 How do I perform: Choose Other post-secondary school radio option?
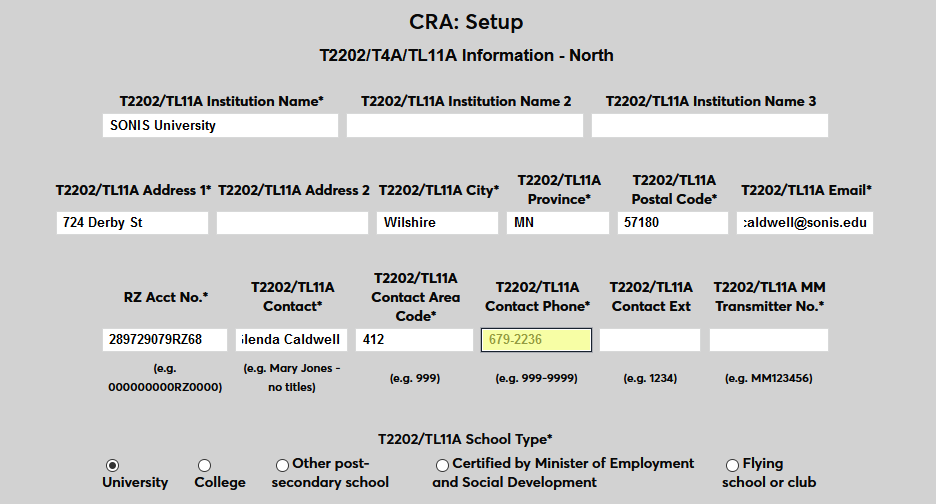click(x=282, y=465)
